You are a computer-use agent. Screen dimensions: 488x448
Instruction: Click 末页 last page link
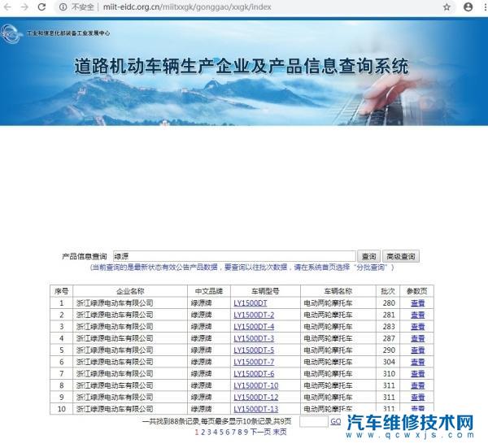[x=280, y=432]
